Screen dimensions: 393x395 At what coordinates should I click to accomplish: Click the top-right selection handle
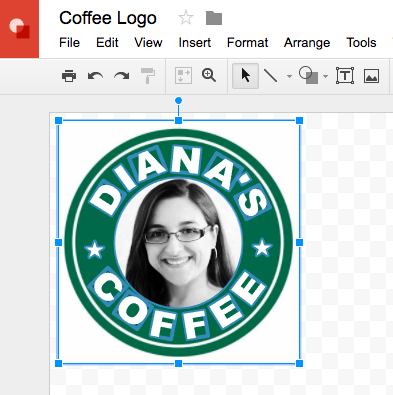(x=299, y=120)
